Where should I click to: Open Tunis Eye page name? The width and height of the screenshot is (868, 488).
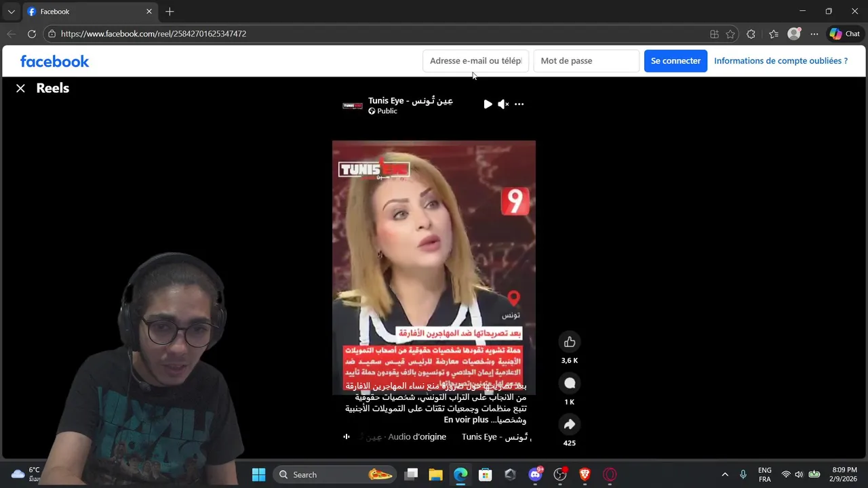(x=410, y=100)
